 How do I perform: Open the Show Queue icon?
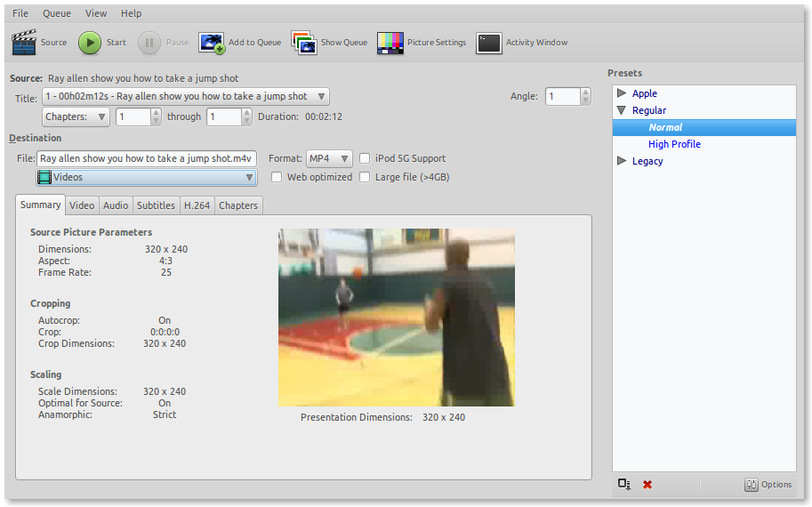(304, 43)
